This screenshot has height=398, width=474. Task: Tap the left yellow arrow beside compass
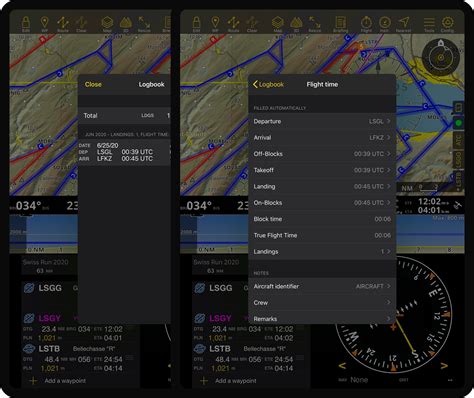pyautogui.click(x=342, y=366)
